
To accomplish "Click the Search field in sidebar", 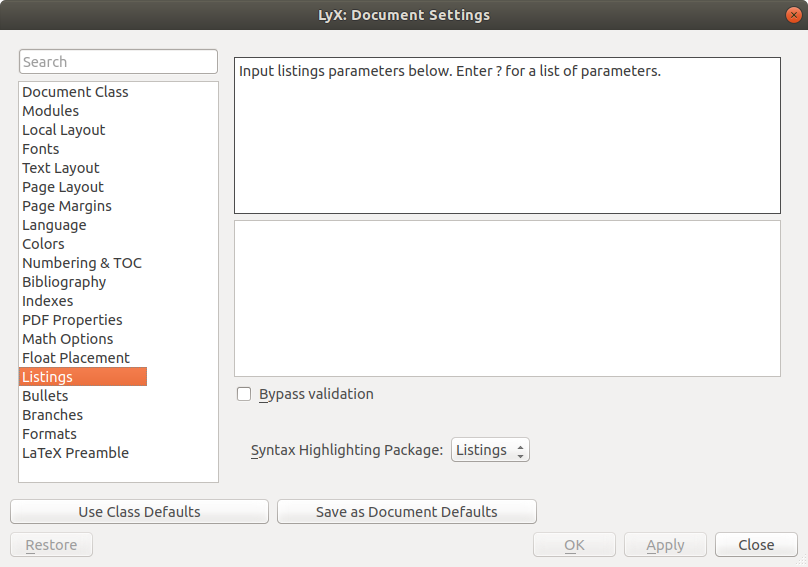I will click(118, 62).
